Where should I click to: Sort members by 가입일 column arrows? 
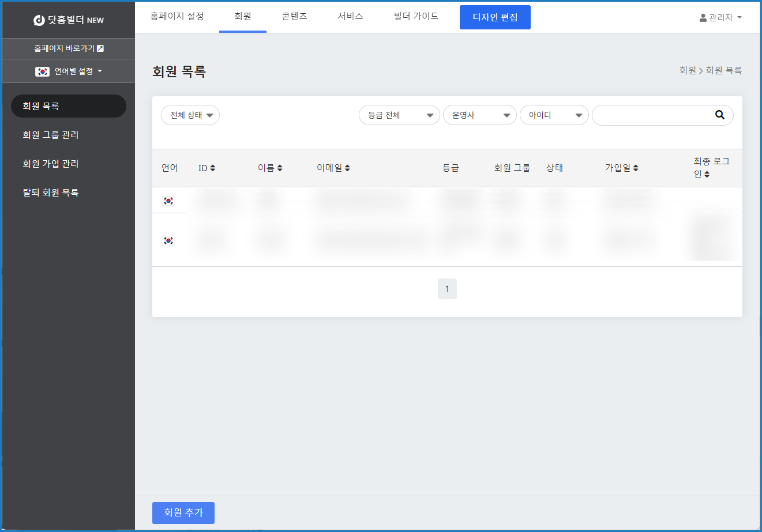pyautogui.click(x=636, y=168)
